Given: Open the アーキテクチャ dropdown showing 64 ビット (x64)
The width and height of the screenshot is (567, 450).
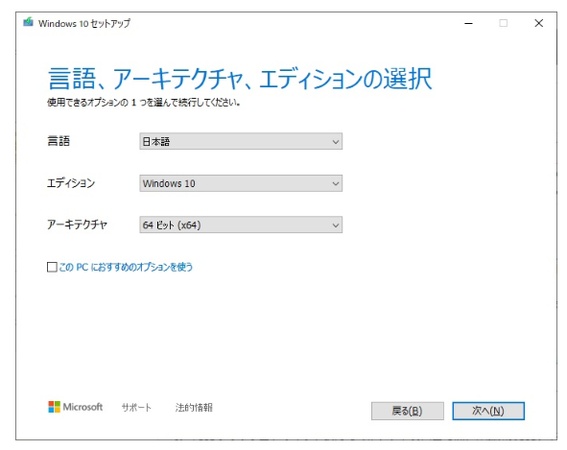Looking at the screenshot, I should (241, 225).
